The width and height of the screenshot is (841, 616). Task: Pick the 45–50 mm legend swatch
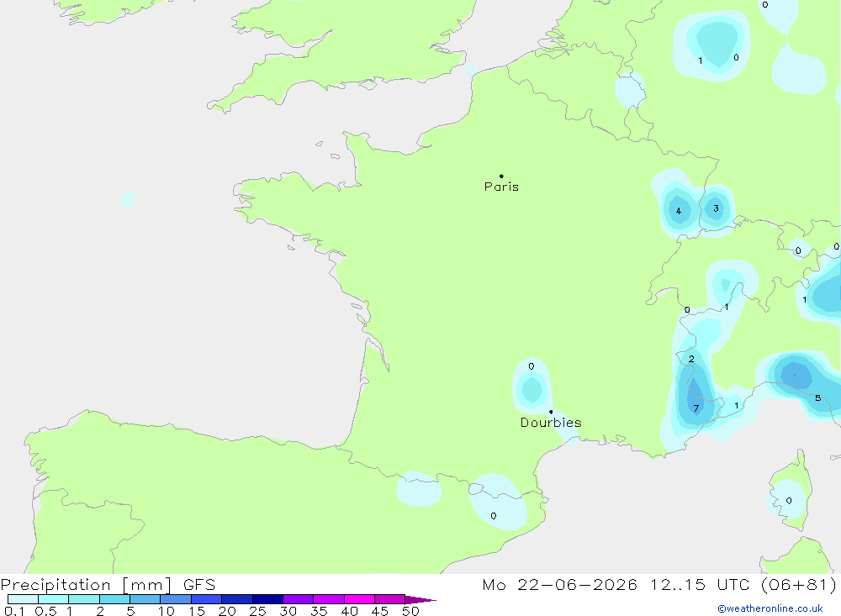coord(389,599)
